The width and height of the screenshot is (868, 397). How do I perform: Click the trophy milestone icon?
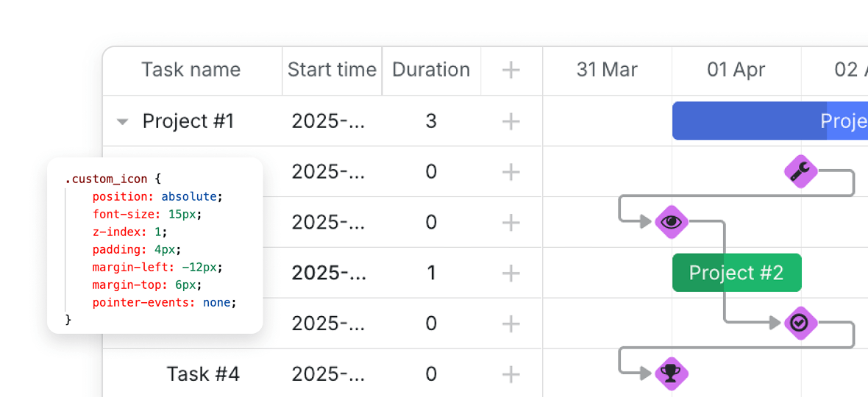click(671, 373)
